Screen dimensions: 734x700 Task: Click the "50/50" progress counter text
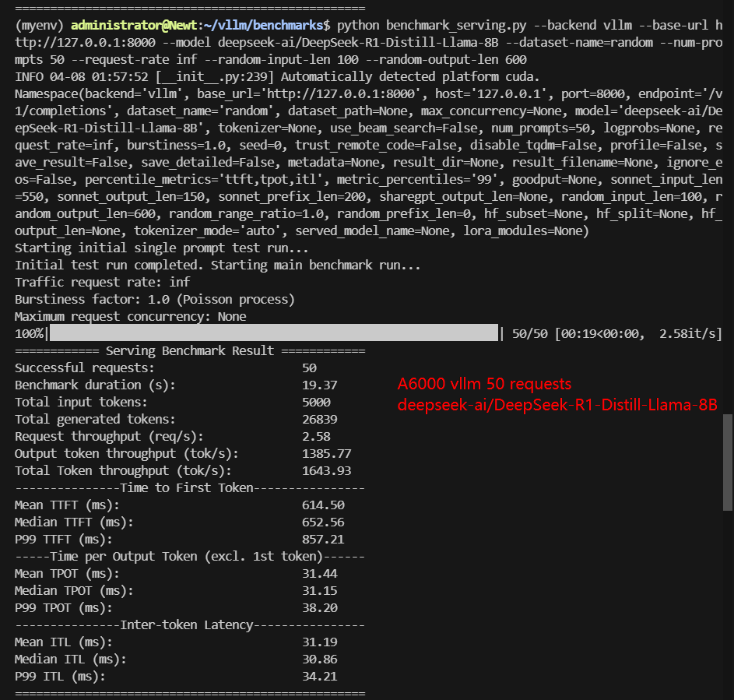point(530,333)
